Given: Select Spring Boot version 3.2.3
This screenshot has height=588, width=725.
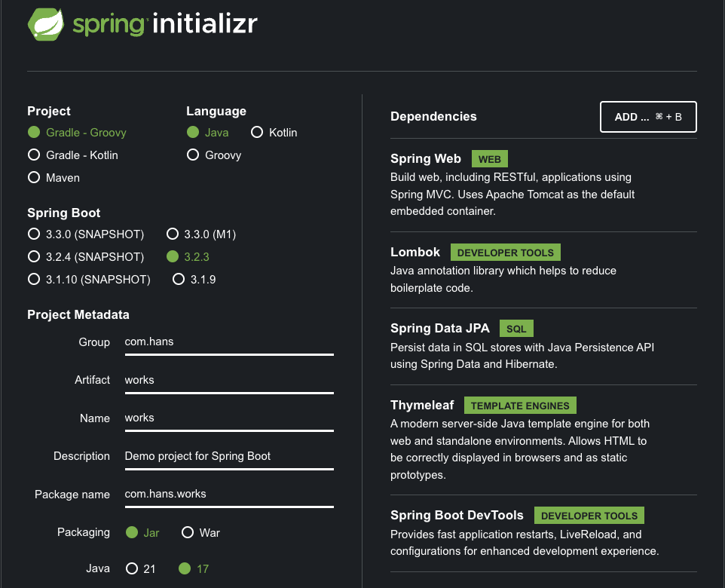Looking at the screenshot, I should tap(188, 257).
